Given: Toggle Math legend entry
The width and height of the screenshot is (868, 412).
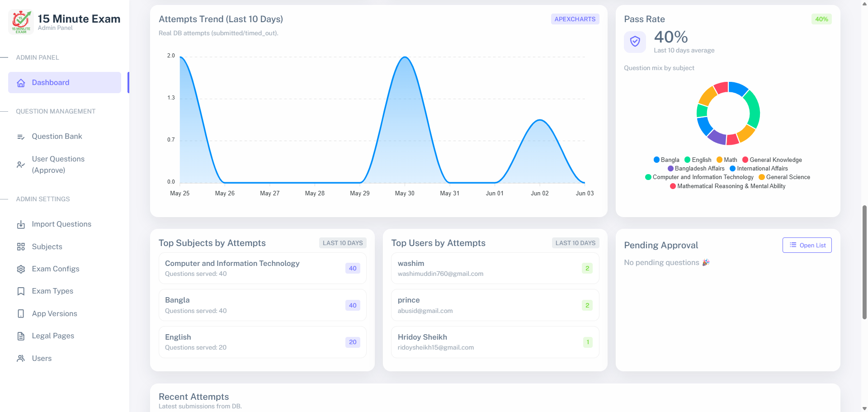Looking at the screenshot, I should coord(727,160).
